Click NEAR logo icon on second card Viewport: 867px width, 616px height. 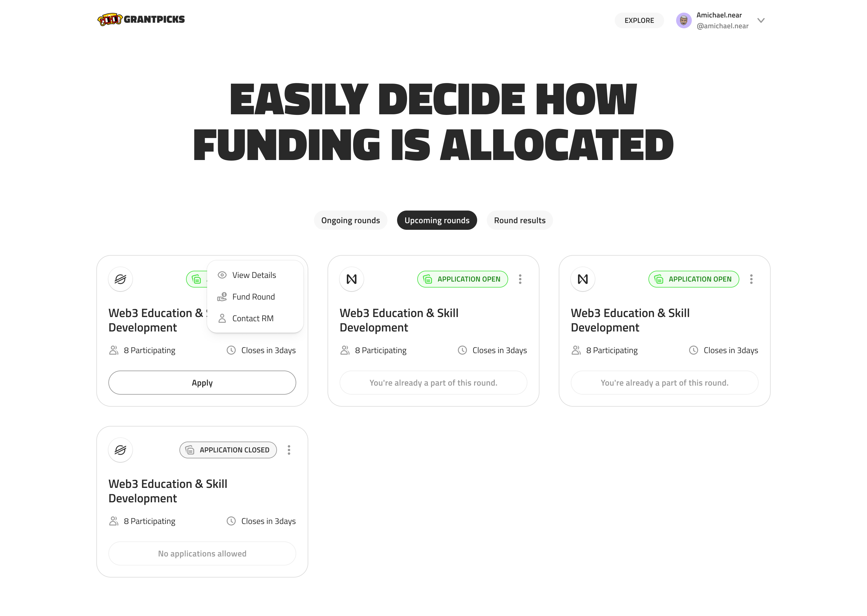[352, 279]
